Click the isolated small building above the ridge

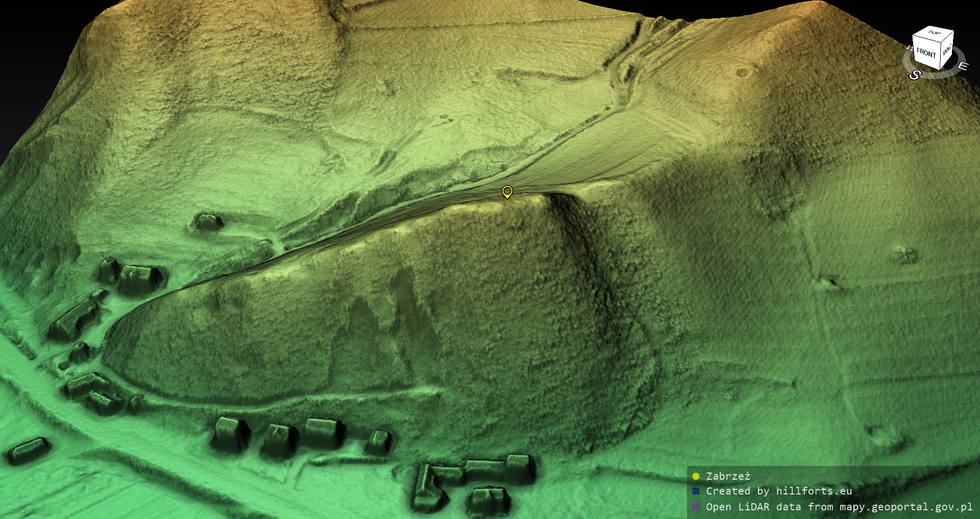pos(208,222)
